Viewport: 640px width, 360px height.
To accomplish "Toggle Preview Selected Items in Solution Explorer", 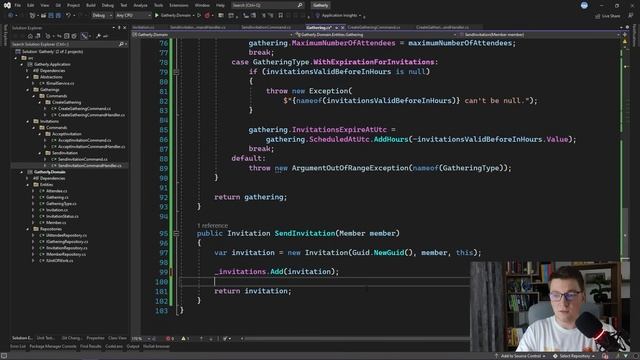I will (105, 36).
